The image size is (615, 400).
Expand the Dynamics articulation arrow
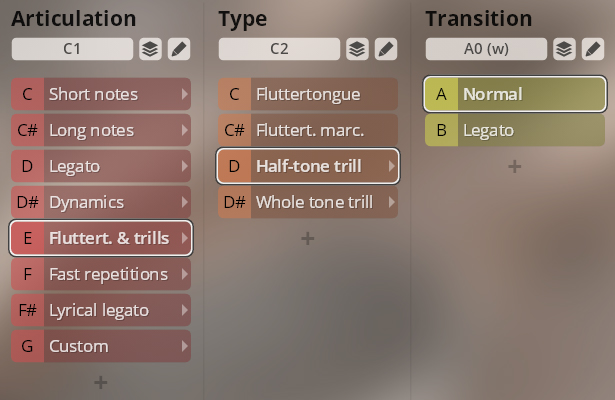click(184, 202)
